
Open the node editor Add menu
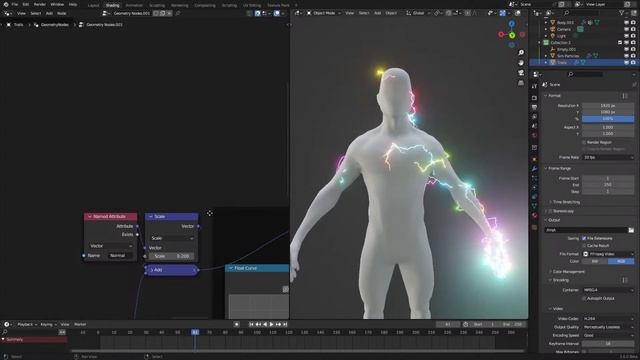click(49, 13)
